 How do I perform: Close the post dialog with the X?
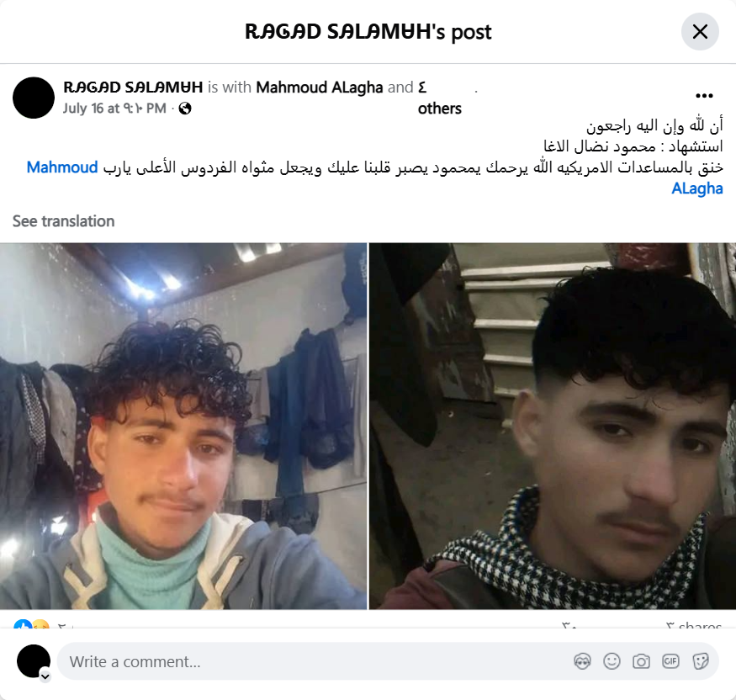(x=700, y=32)
